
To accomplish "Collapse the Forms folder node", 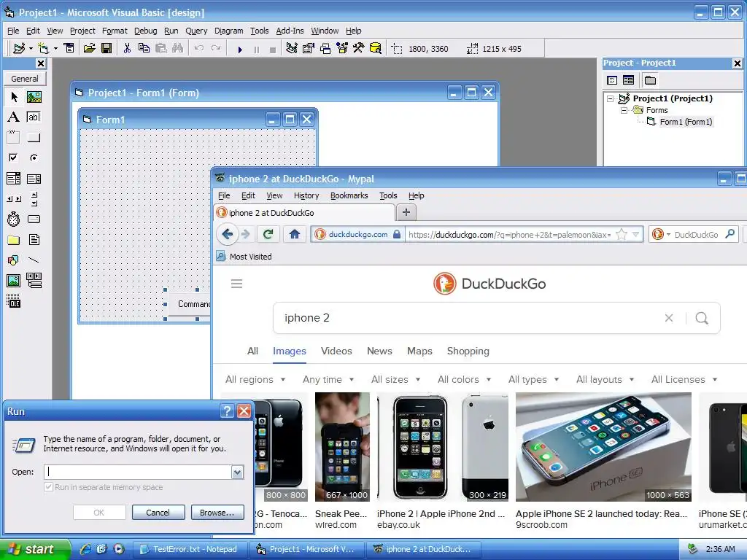I will (624, 110).
